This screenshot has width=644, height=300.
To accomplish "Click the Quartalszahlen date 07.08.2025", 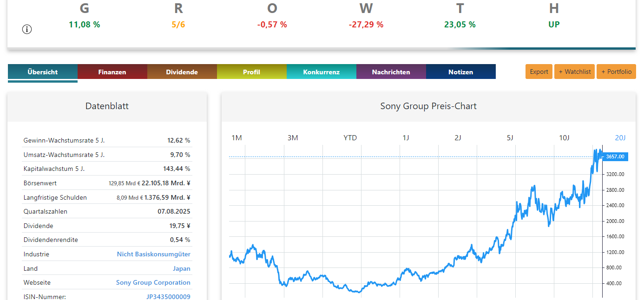I will [x=174, y=211].
